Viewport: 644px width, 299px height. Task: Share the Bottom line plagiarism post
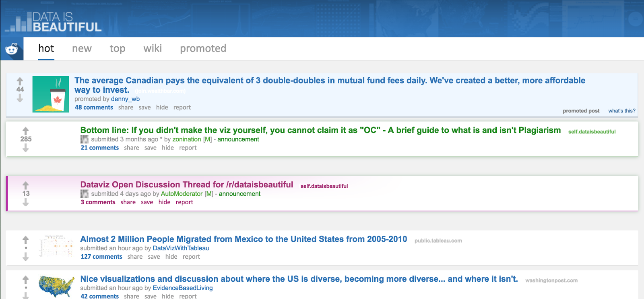pos(131,147)
